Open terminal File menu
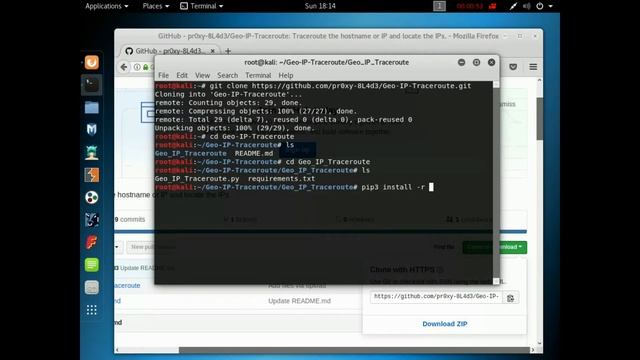Image resolution: width=640 pixels, height=360 pixels. click(x=163, y=76)
